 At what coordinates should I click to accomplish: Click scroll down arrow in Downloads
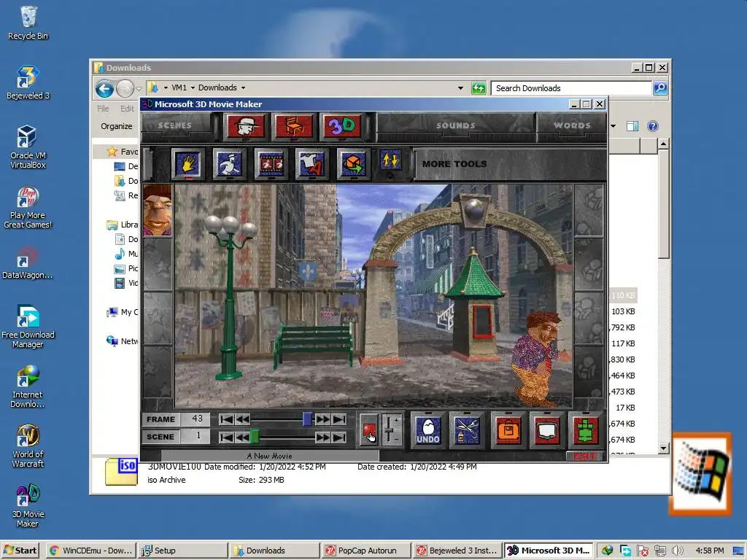[x=663, y=448]
